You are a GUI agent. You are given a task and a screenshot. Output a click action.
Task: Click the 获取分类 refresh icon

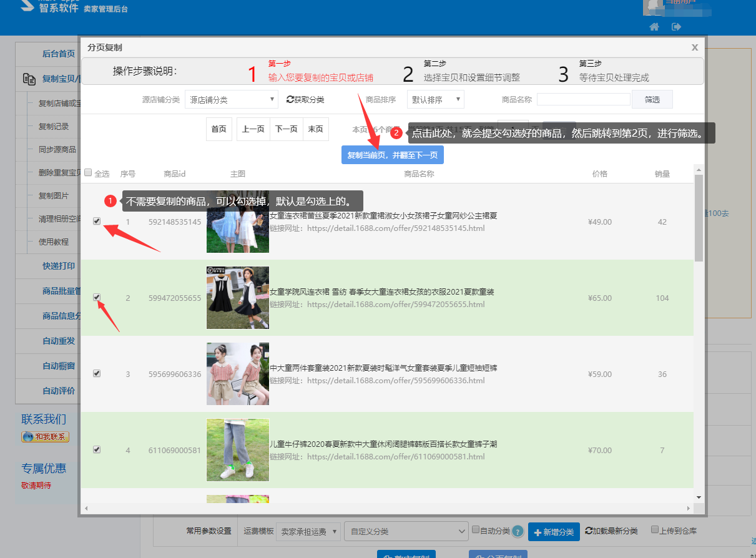290,99
